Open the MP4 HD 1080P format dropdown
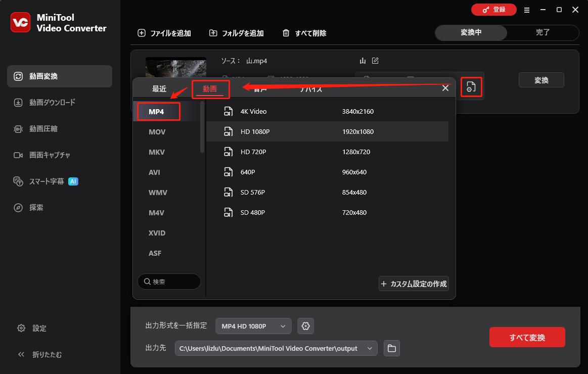The image size is (588, 374). [x=253, y=326]
